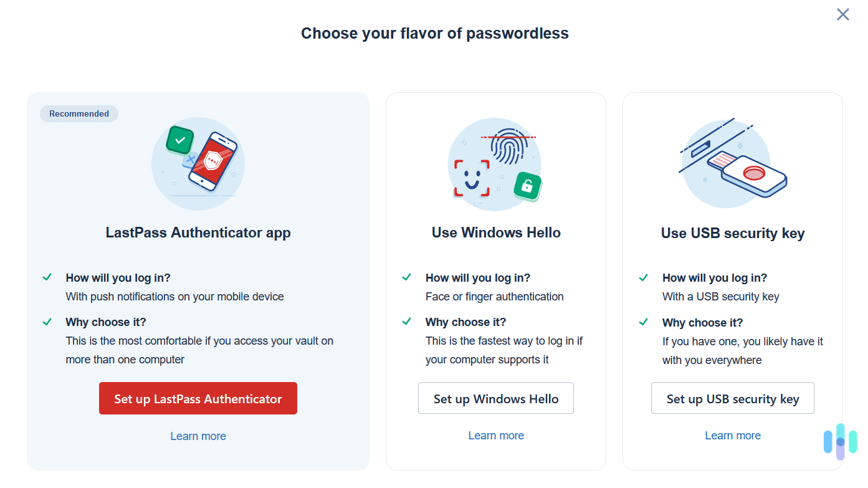
Task: Click the LastPass Authenticator phone illustration
Action: point(212,164)
